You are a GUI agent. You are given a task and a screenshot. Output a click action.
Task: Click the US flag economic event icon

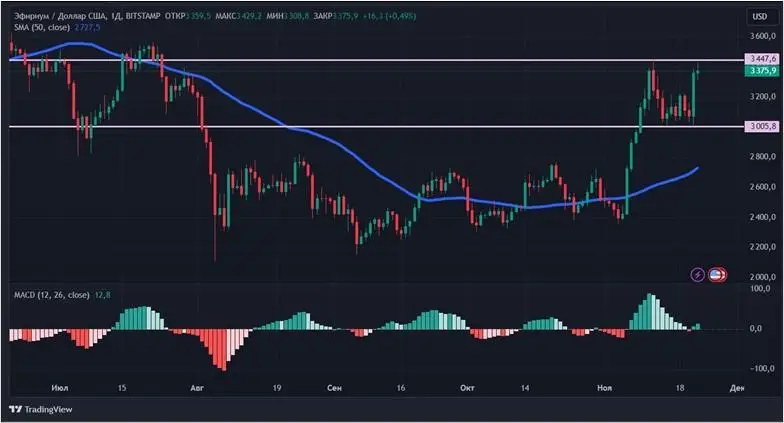coord(716,274)
